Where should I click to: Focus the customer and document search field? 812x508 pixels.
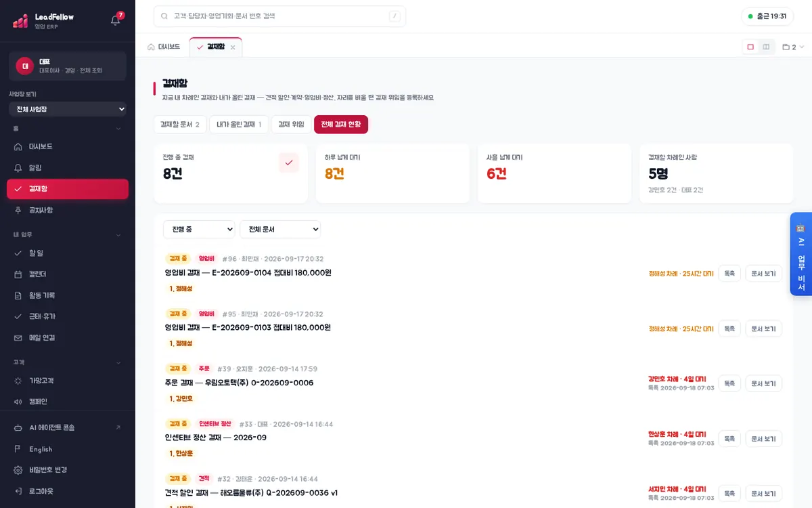(279, 16)
